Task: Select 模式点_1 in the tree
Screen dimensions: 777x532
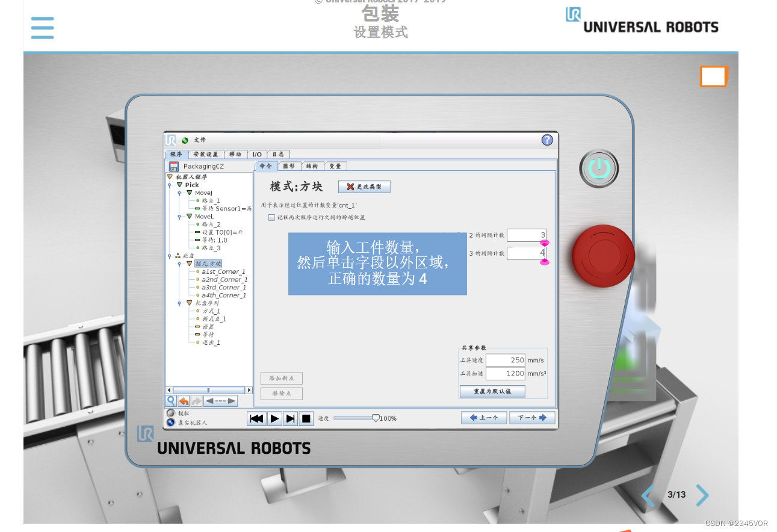Action: point(214,319)
